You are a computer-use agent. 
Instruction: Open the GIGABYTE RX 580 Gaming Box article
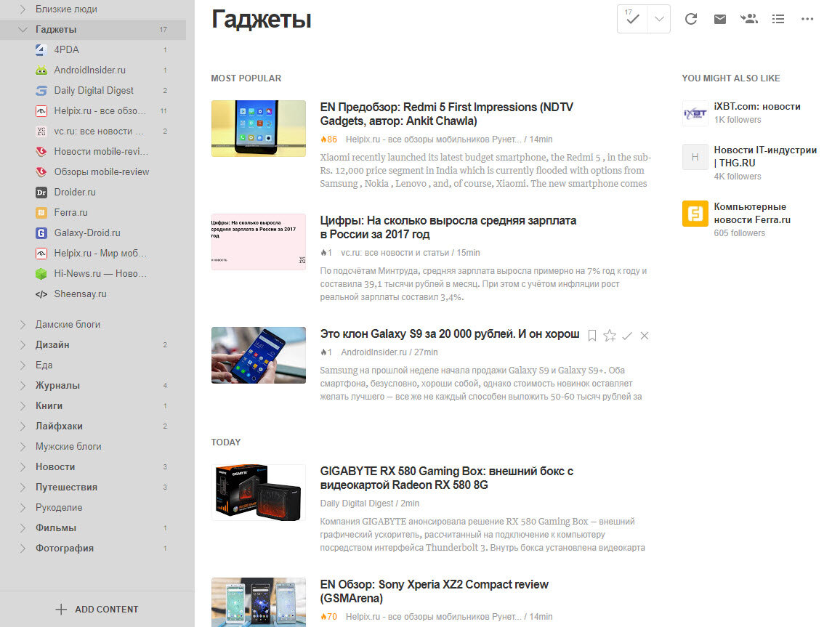446,478
